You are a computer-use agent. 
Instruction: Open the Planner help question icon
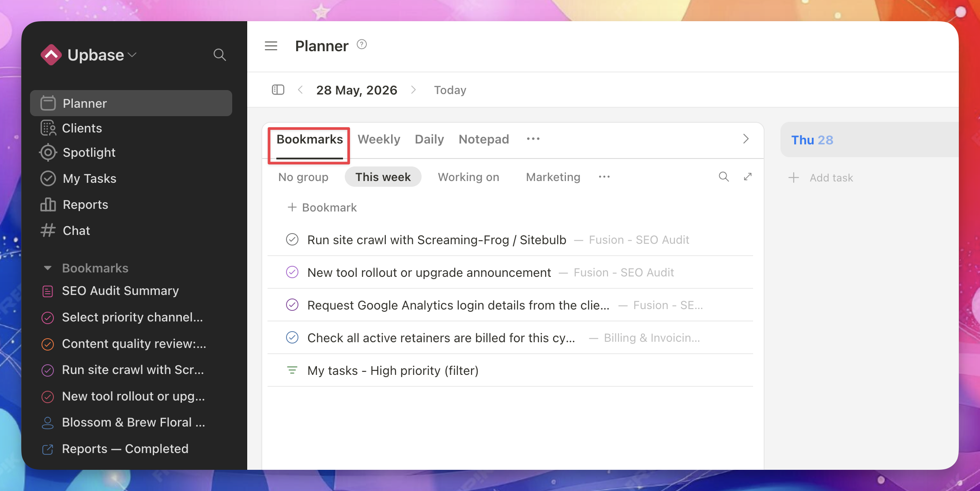(362, 44)
